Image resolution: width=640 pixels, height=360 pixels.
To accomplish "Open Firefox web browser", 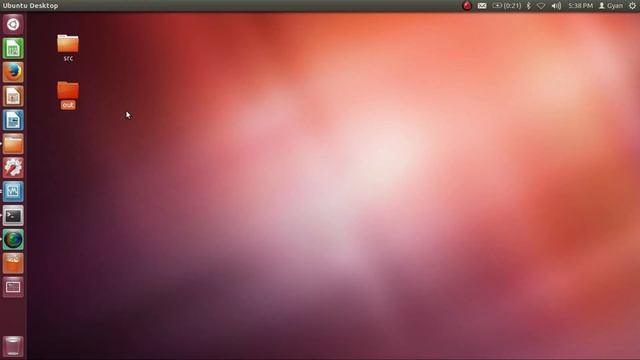I will click(13, 72).
